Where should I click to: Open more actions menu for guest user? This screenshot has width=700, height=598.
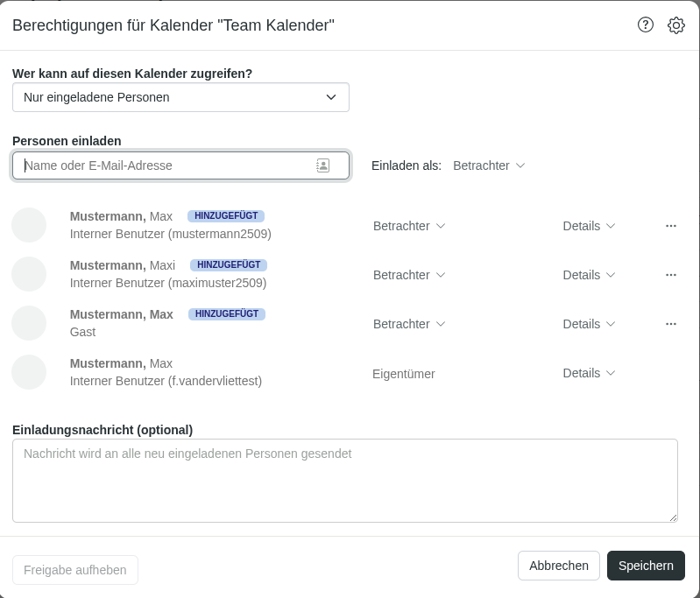click(671, 324)
